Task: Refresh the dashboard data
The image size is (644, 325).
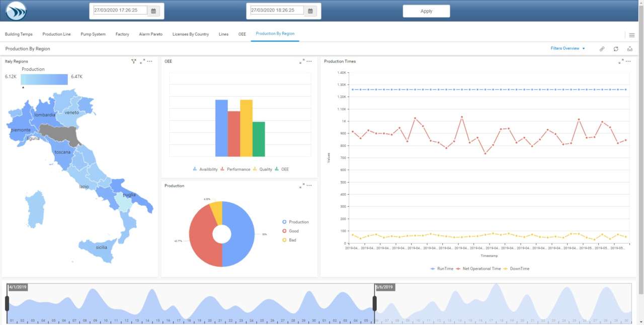Action: (x=616, y=49)
